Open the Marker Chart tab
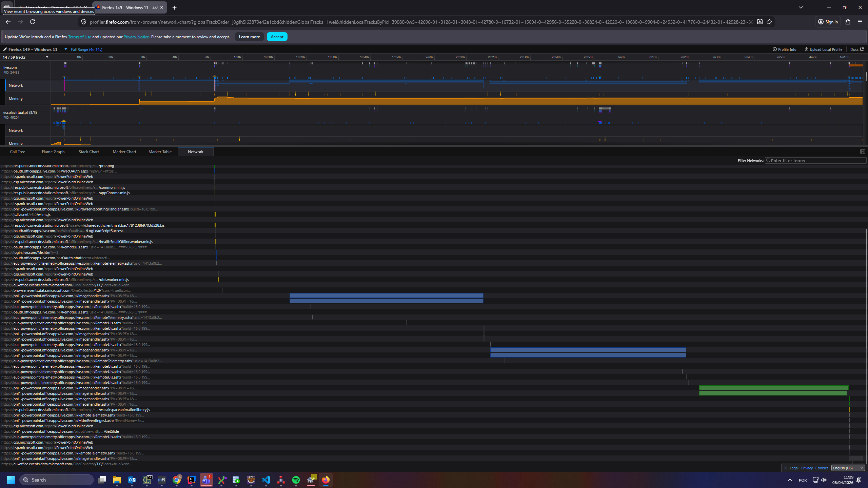 [124, 152]
